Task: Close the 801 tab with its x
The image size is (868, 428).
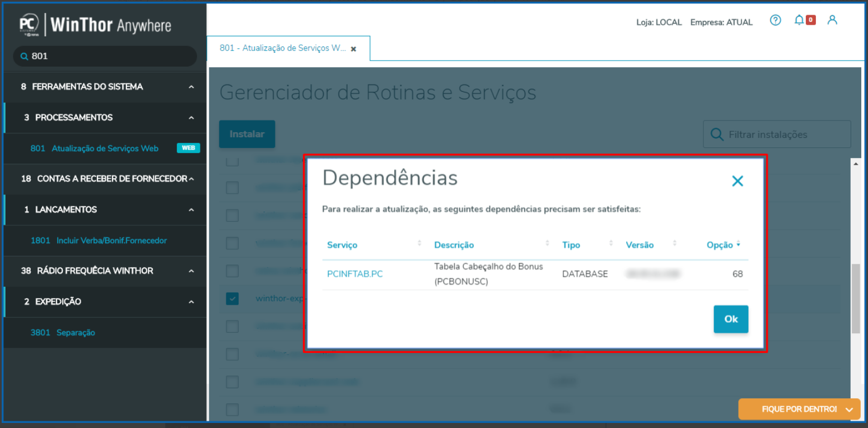Action: point(353,49)
